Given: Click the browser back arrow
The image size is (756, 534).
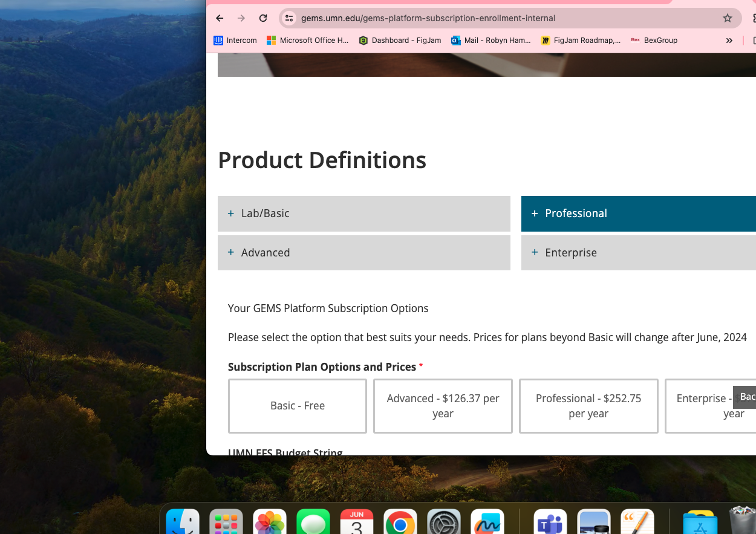Looking at the screenshot, I should (x=220, y=18).
